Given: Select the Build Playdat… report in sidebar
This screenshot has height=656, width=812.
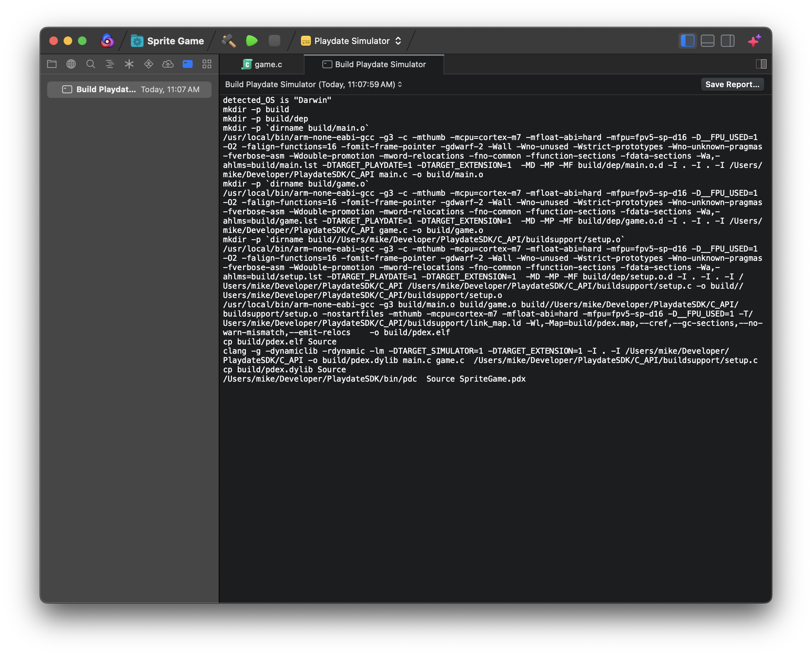Looking at the screenshot, I should click(x=129, y=90).
